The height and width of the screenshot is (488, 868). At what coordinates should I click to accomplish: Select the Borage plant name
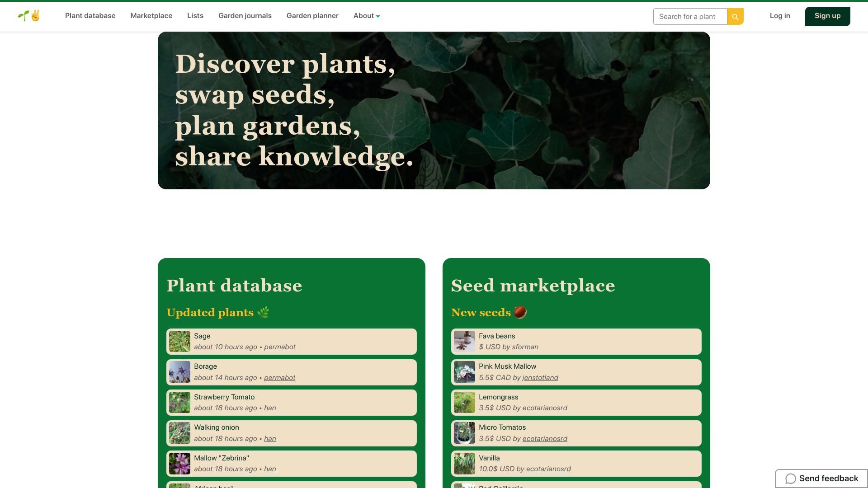[205, 366]
